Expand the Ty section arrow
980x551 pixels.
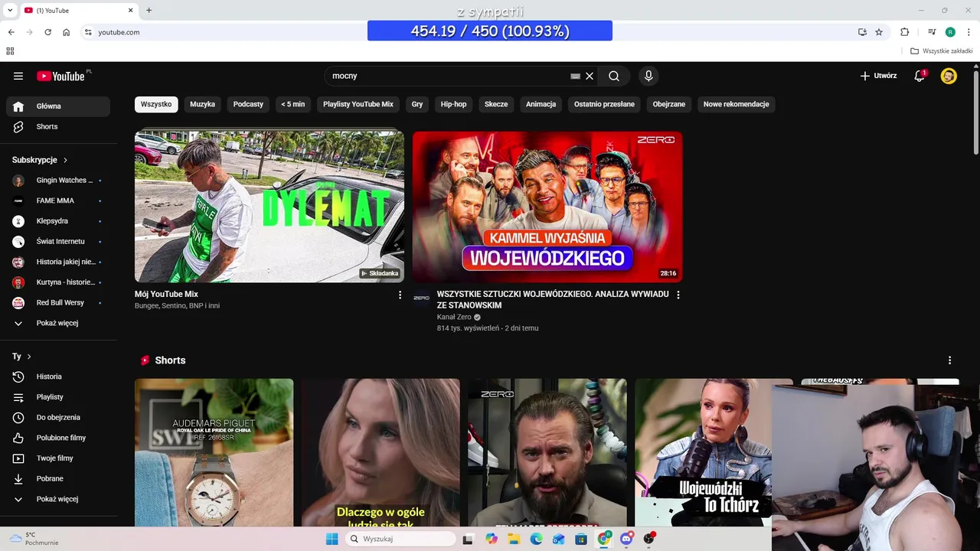pyautogui.click(x=29, y=357)
